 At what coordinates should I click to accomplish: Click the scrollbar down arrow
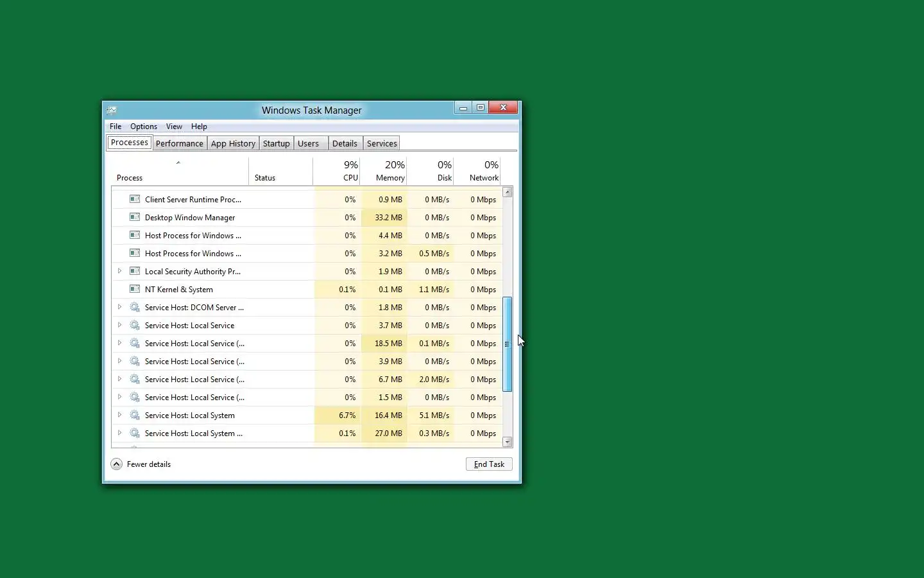pos(508,442)
